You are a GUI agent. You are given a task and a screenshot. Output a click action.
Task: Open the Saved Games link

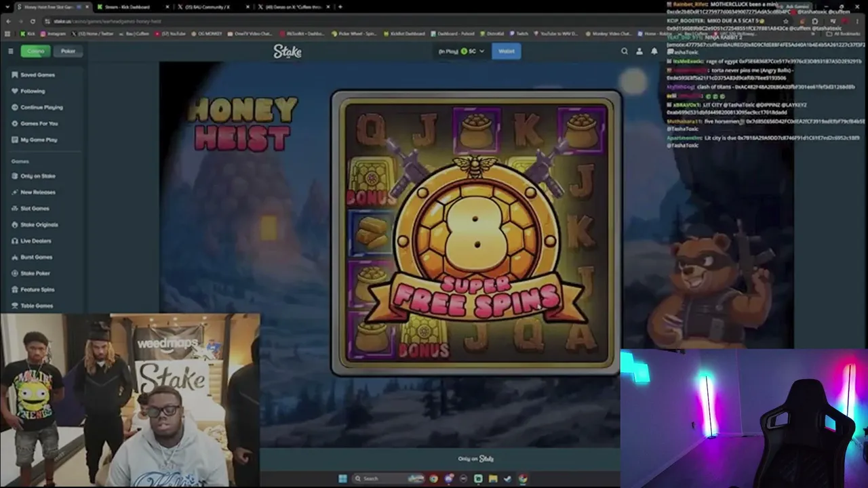pos(37,75)
